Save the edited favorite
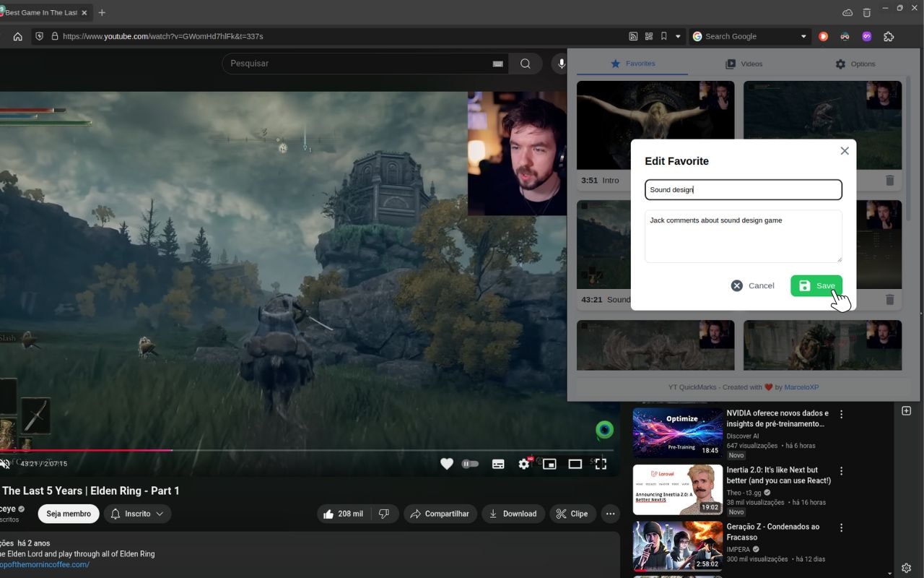 click(816, 285)
